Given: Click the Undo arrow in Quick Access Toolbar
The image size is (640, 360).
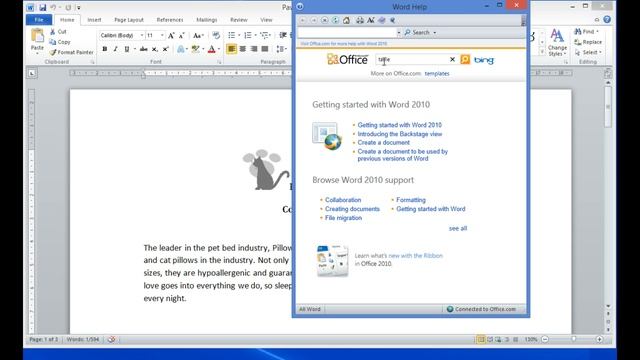Looking at the screenshot, I should pyautogui.click(x=53, y=7).
